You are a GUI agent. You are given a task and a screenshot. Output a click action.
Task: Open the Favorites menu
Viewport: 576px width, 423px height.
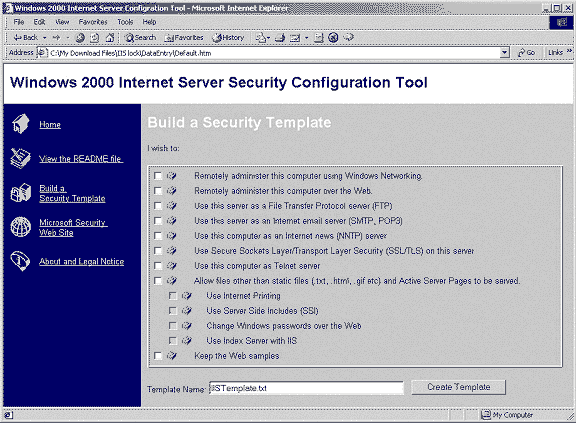93,22
